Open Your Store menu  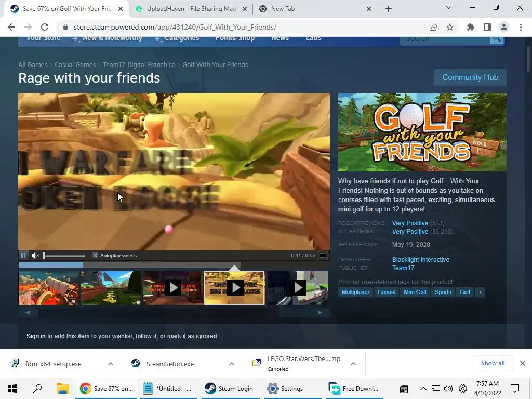(44, 38)
